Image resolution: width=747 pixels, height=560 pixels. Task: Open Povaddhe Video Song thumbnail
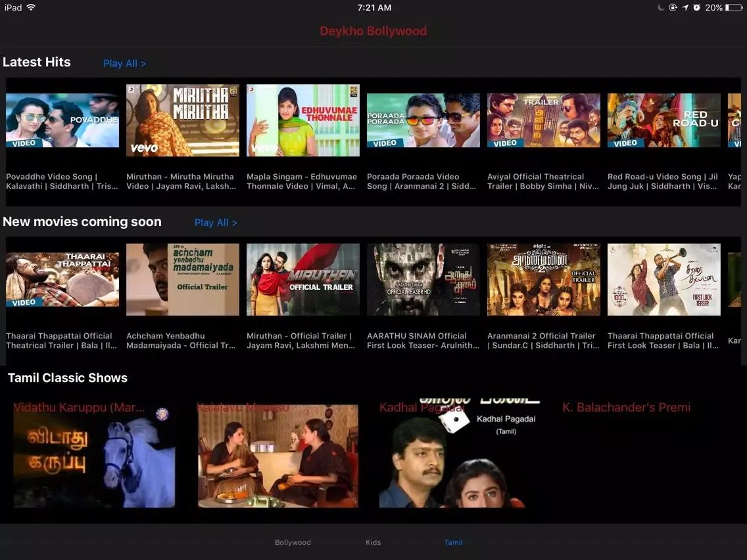point(62,120)
